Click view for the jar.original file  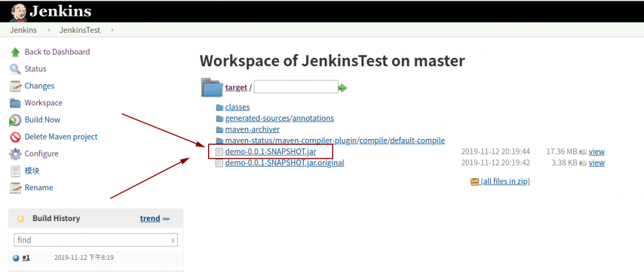coord(596,163)
